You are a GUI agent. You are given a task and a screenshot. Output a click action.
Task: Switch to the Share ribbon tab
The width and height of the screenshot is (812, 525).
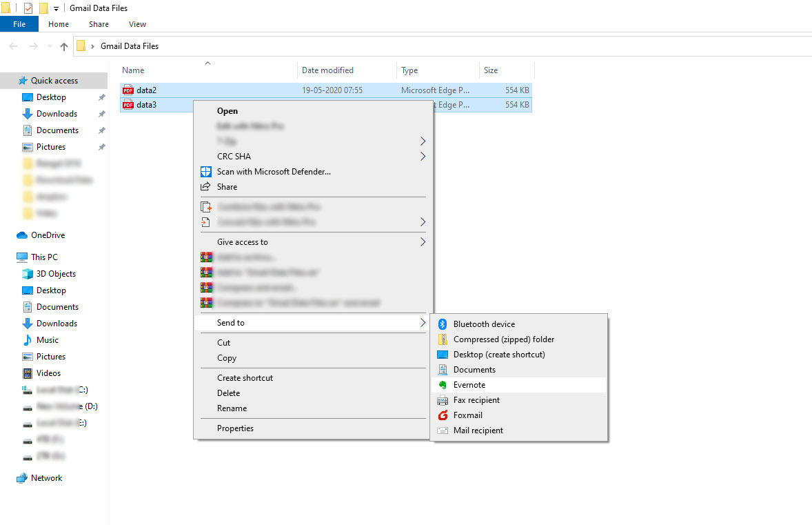click(x=99, y=24)
